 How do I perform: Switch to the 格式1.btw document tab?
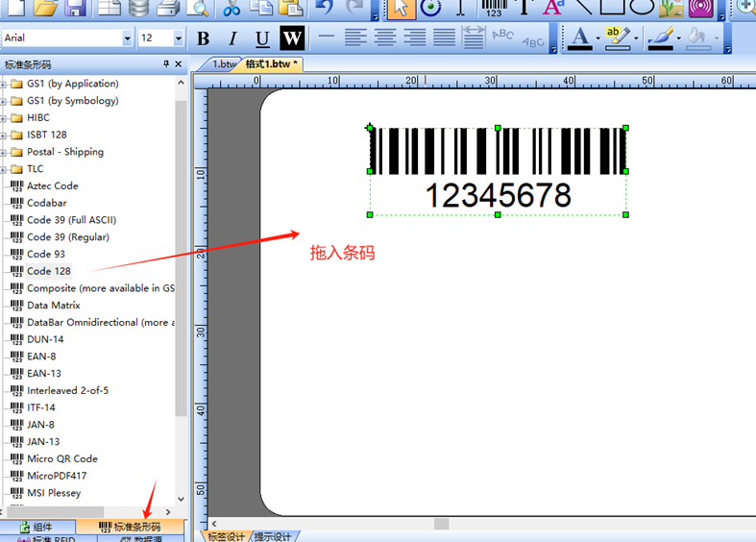tap(271, 64)
